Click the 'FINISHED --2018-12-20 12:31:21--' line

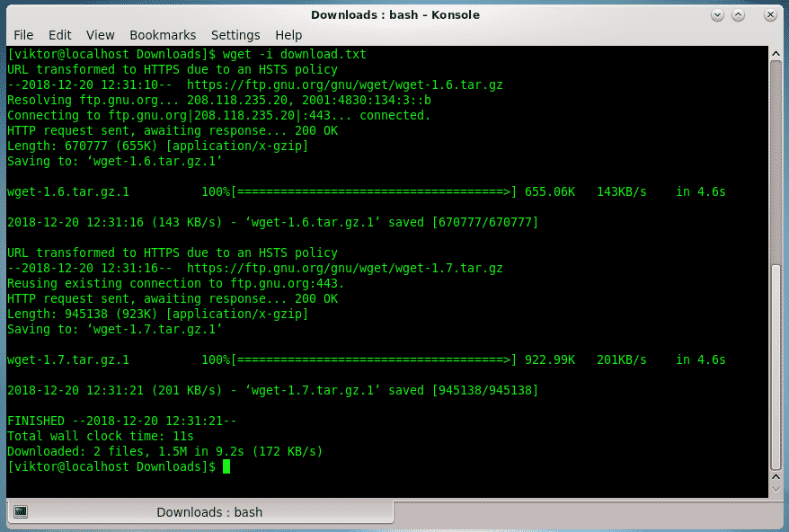click(x=122, y=421)
